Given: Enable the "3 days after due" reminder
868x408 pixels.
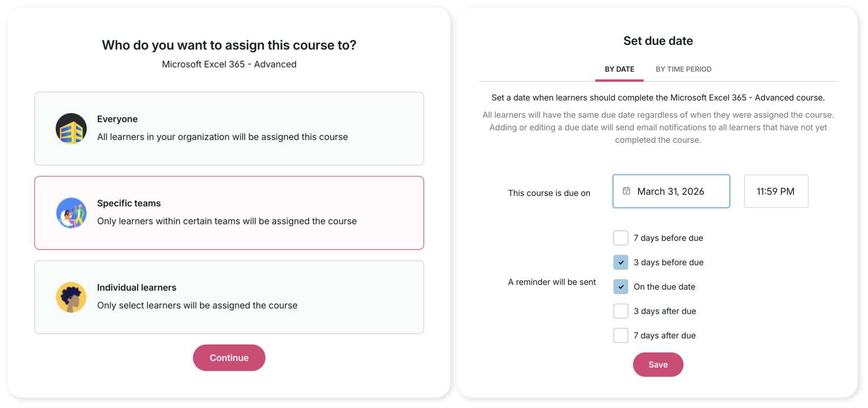Looking at the screenshot, I should [x=621, y=311].
